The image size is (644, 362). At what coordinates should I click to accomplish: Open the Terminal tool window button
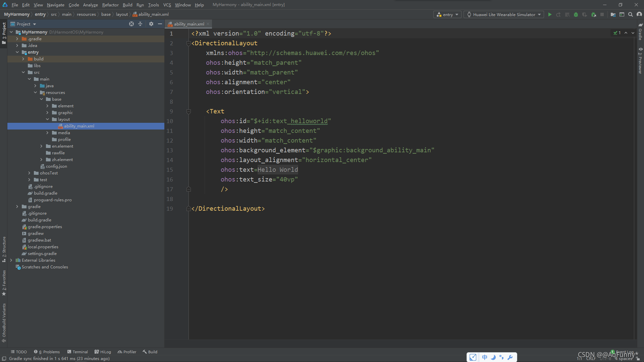[77, 352]
